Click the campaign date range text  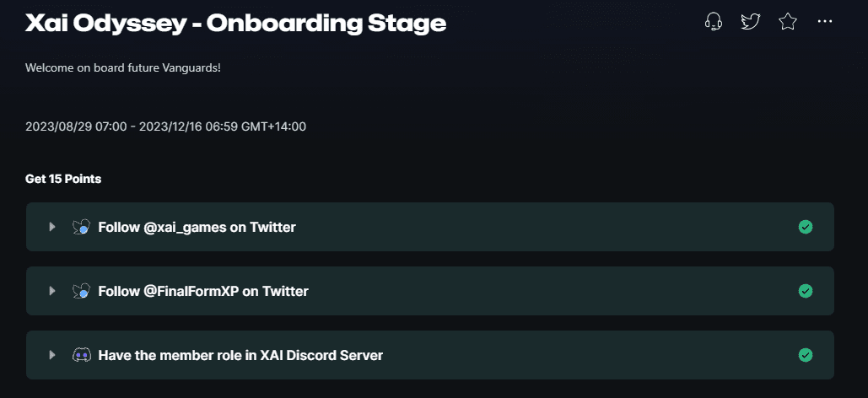tap(165, 126)
